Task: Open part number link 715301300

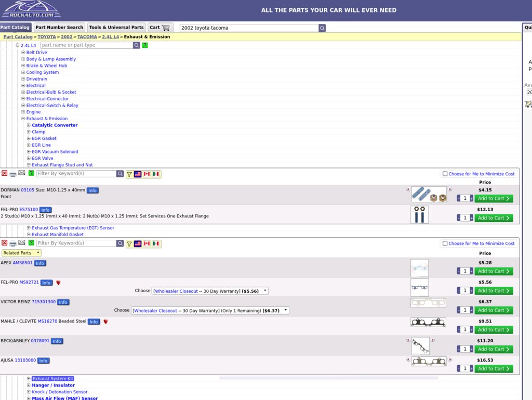Action: pos(44,302)
